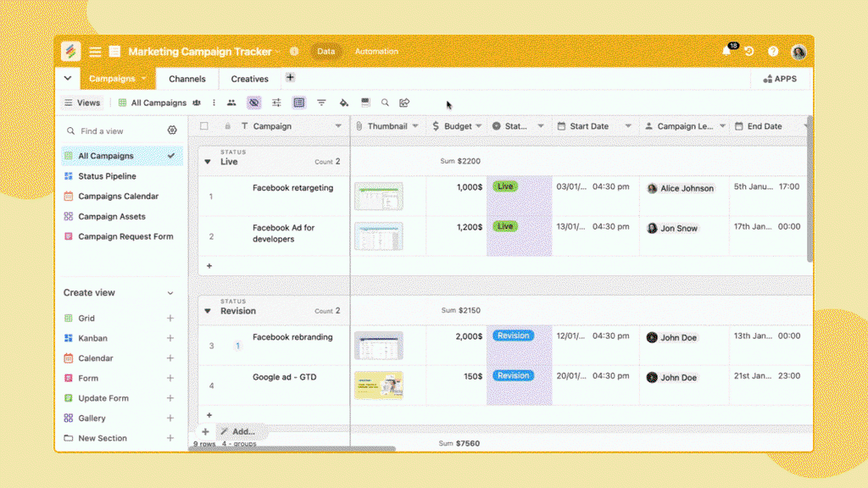This screenshot has height=488, width=868.
Task: Open the Campaign Assets view
Action: (122, 216)
